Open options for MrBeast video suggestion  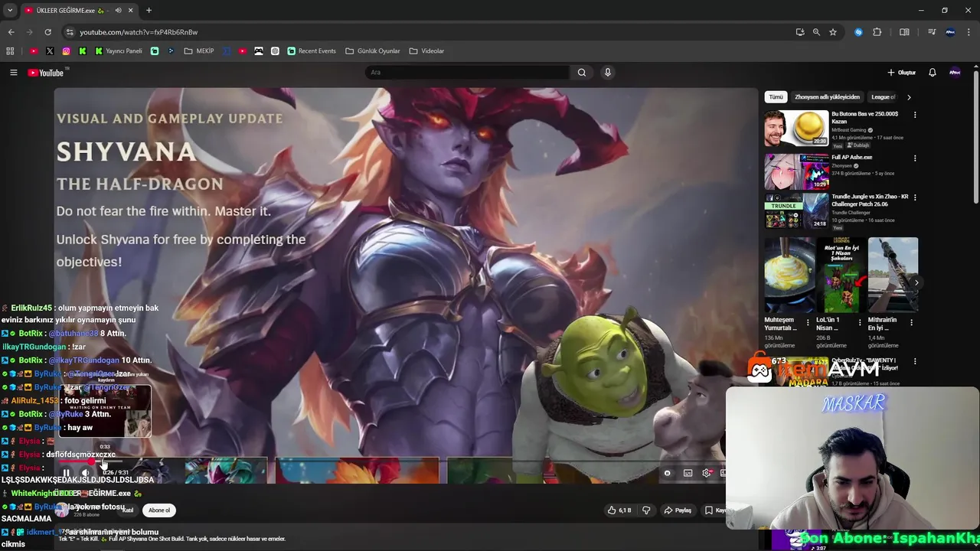click(x=915, y=115)
